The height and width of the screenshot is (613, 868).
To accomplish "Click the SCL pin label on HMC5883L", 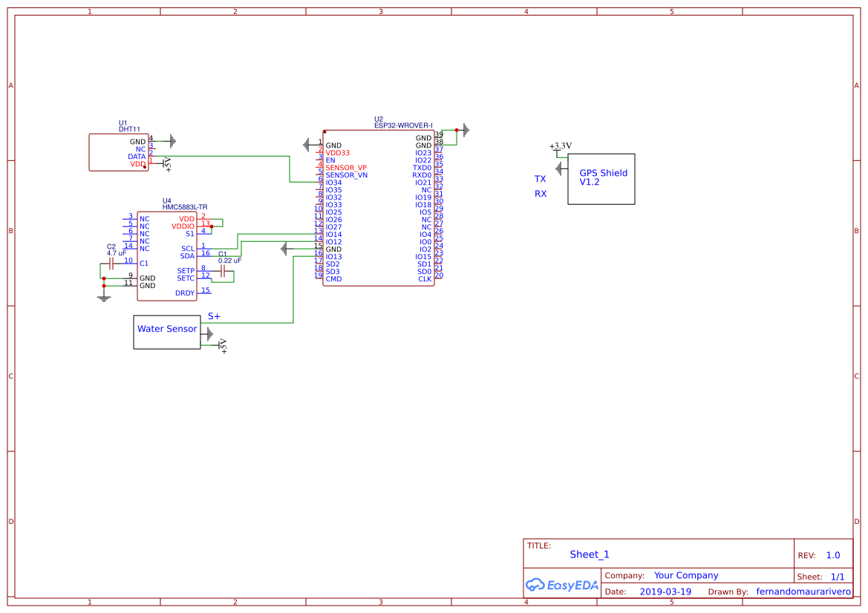I will click(188, 249).
